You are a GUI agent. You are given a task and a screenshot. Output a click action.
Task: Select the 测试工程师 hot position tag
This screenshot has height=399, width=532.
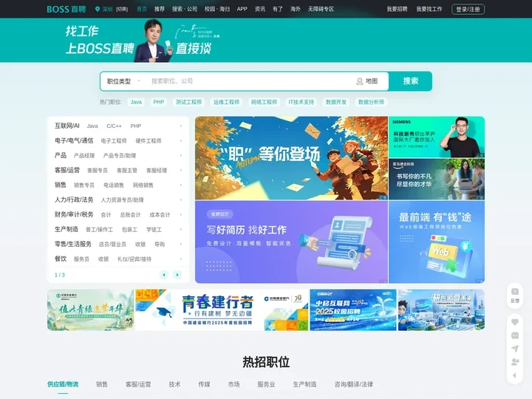point(188,102)
